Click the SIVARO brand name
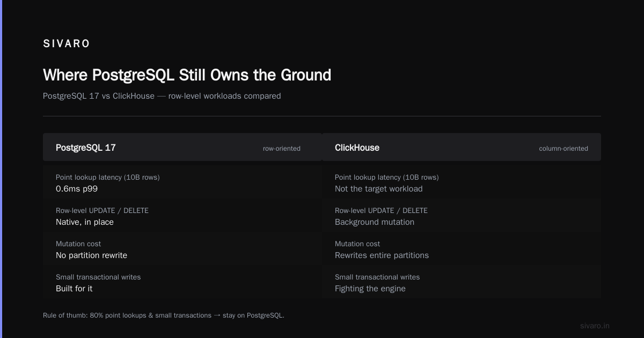The height and width of the screenshot is (338, 644). click(x=67, y=44)
